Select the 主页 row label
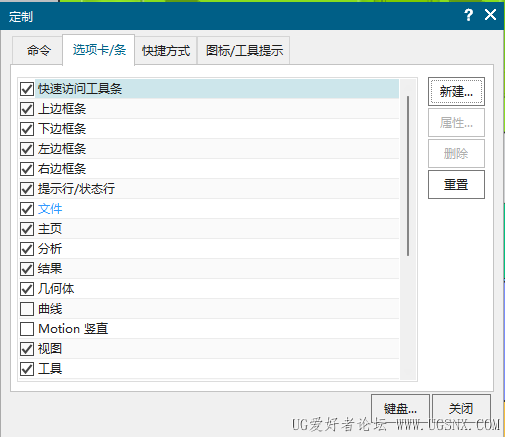The image size is (505, 437). pyautogui.click(x=50, y=229)
